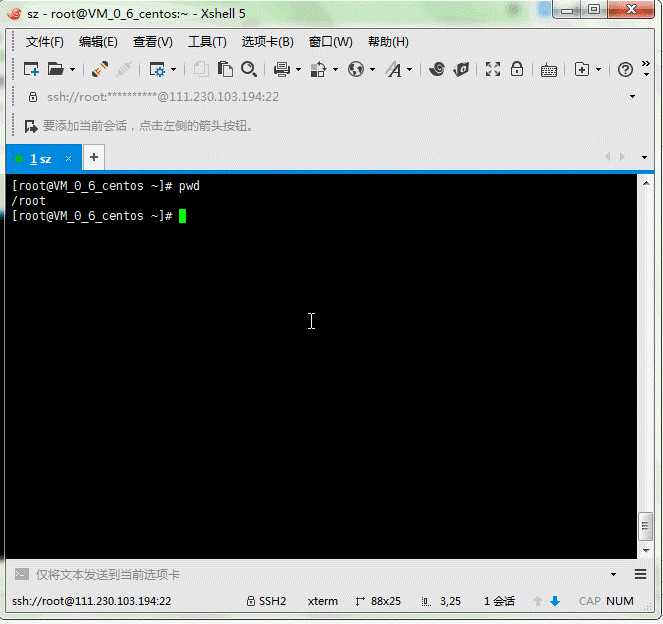Click the Print icon
663x624 pixels.
282,69
